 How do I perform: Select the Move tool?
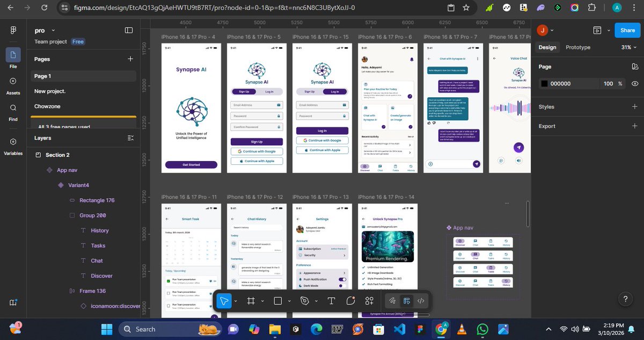225,301
